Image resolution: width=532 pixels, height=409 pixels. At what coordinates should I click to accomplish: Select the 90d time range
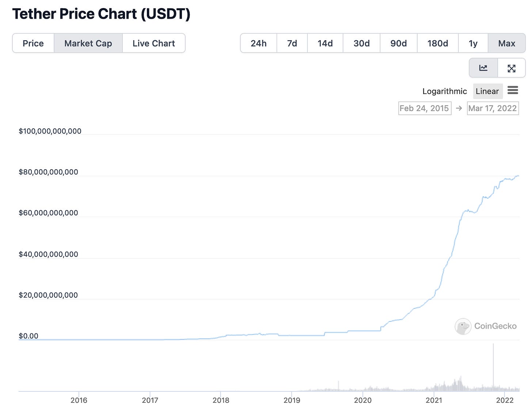[x=399, y=43]
